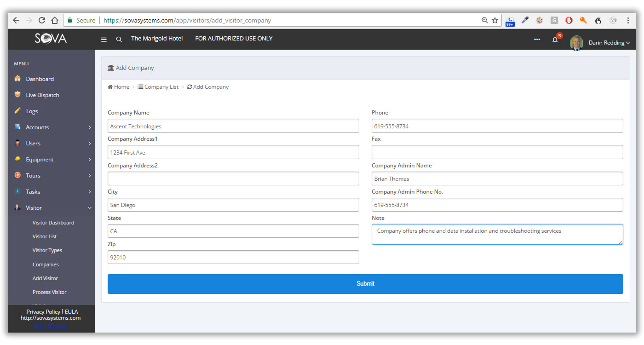Click the State field with CA
Image resolution: width=644 pixels, height=345 pixels.
pos(233,231)
